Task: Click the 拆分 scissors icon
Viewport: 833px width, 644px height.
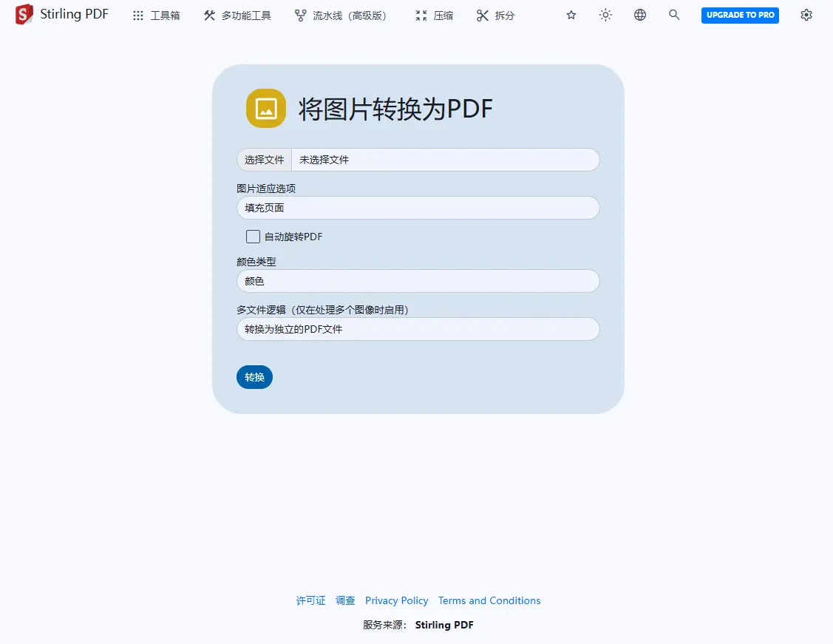Action: [483, 16]
